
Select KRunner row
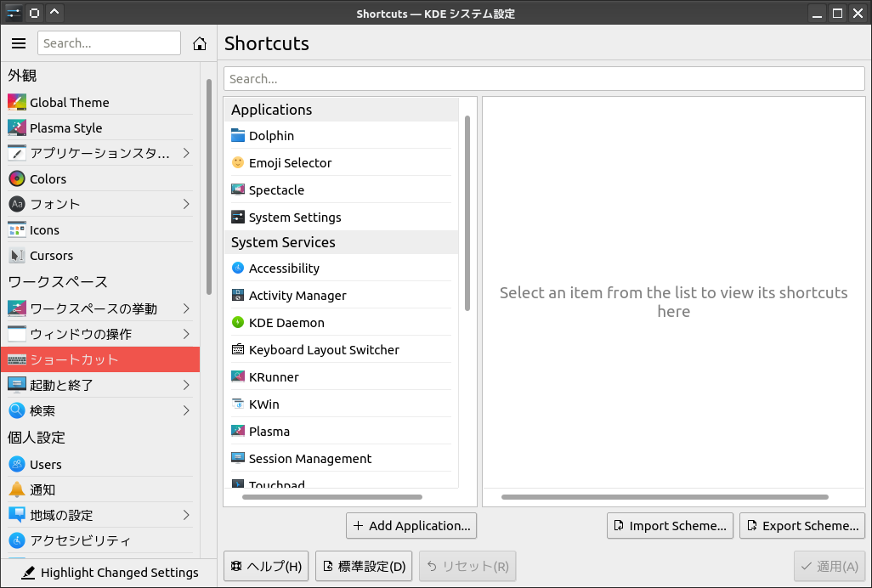tap(342, 377)
